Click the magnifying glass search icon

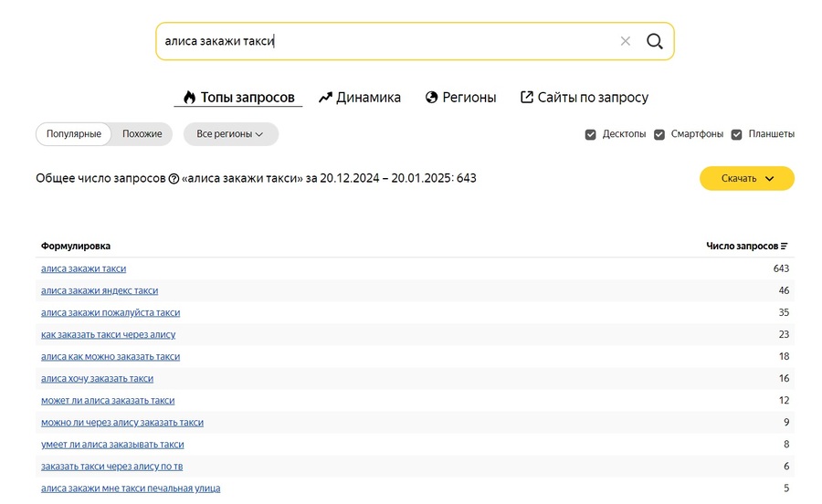click(x=654, y=41)
